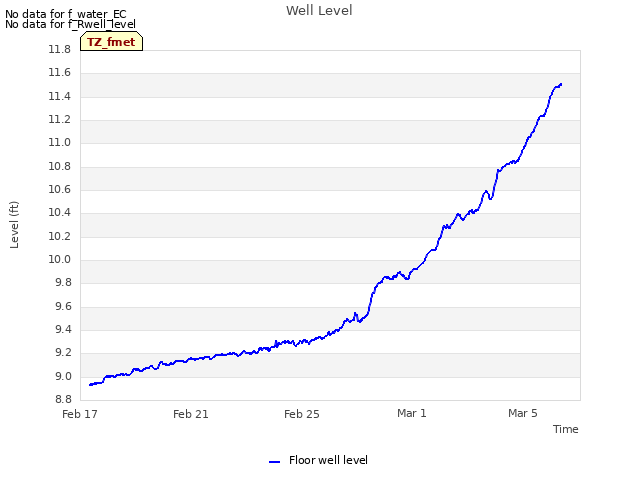Click the 9.6 y-axis tick label
The width and height of the screenshot is (640, 480).
click(x=63, y=307)
